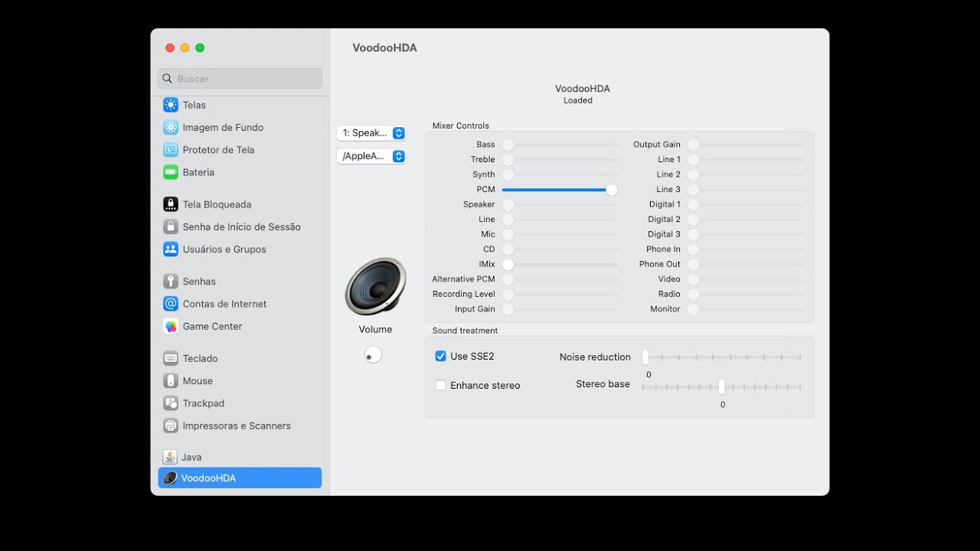Click the Phone In slider knob
Screen dimensions: 980x551
693,249
